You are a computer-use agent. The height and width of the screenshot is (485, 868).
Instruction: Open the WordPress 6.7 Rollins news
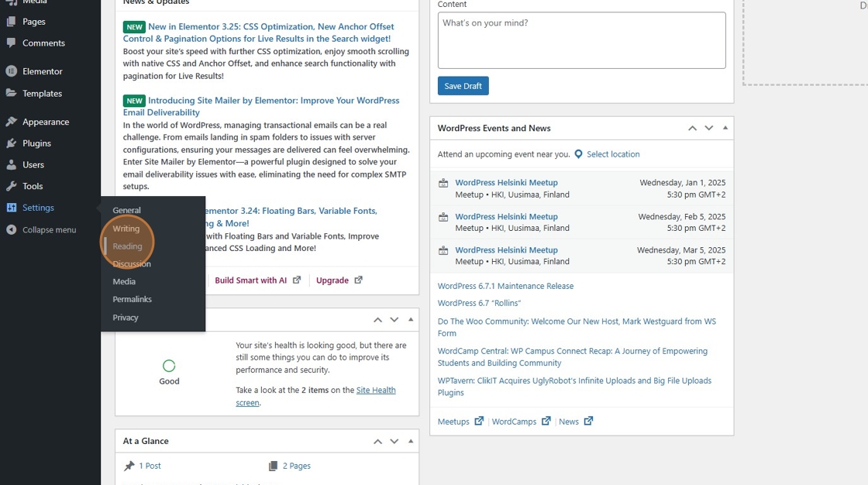tap(480, 304)
